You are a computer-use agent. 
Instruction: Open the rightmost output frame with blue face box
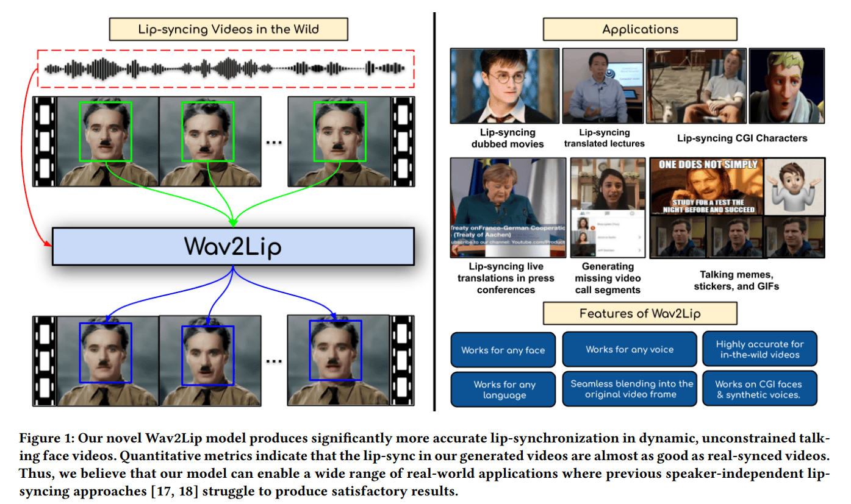click(x=339, y=360)
